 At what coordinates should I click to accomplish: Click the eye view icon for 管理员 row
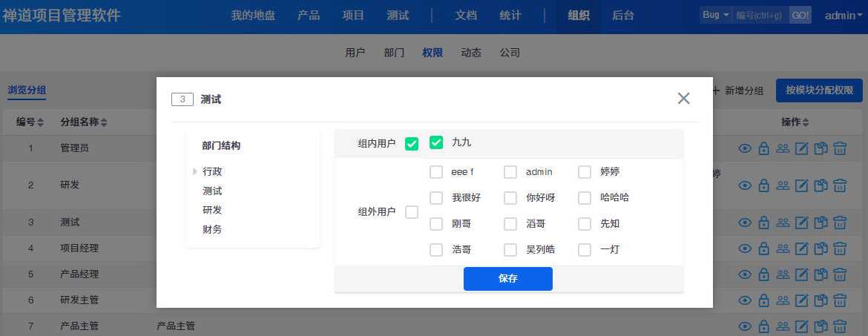click(746, 148)
